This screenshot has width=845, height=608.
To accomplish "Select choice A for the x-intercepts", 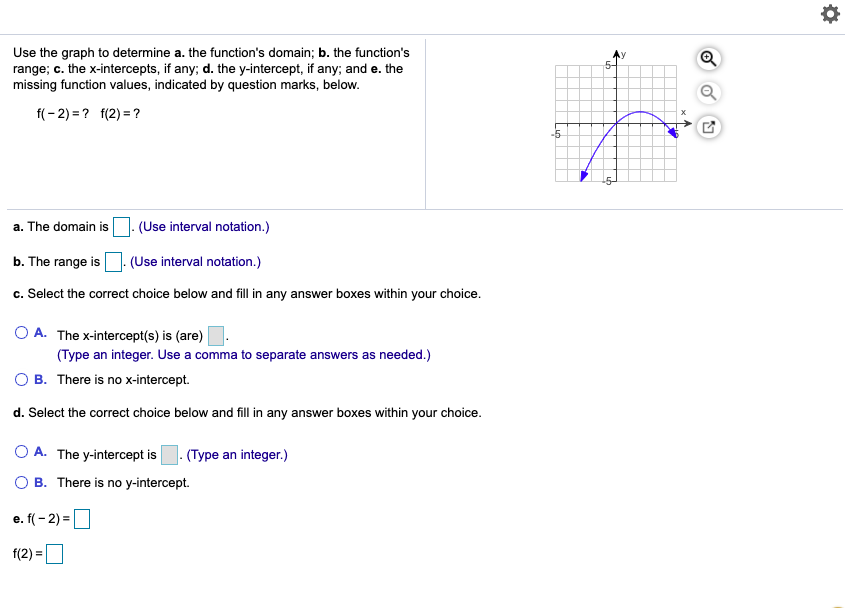I will pos(21,330).
